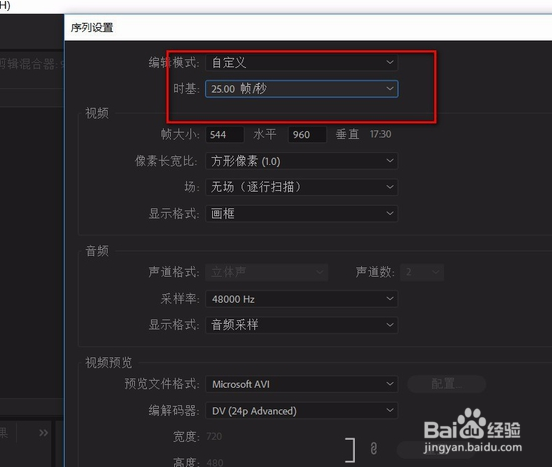
Task: Click the double chevron overflow icon in left panel
Action: coord(43,433)
